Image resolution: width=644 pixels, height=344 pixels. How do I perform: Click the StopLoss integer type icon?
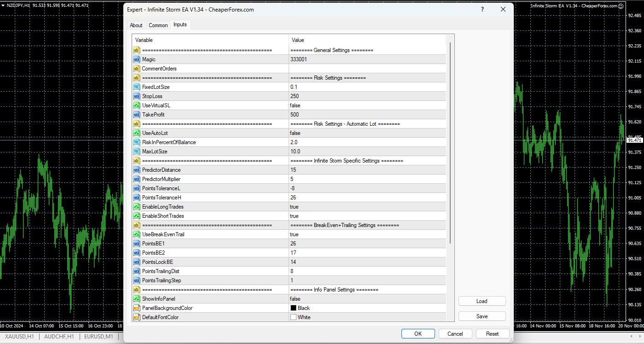coord(136,96)
